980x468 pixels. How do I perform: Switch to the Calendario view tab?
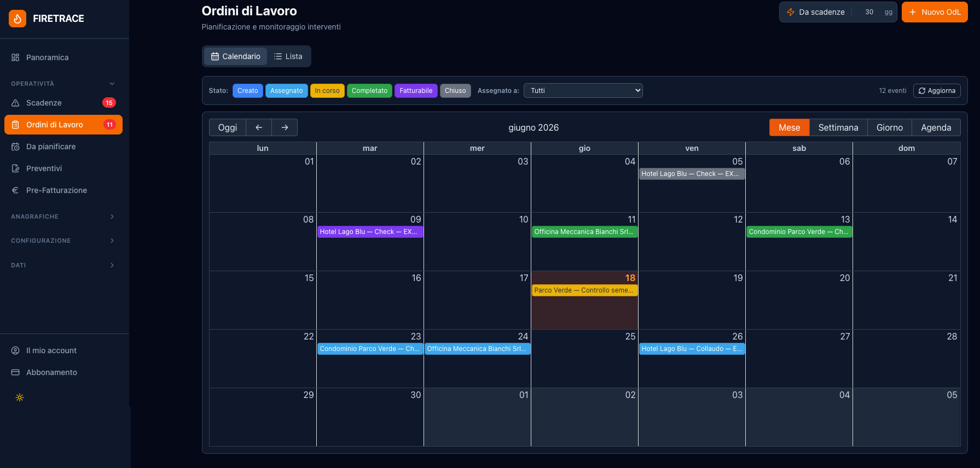coord(236,56)
